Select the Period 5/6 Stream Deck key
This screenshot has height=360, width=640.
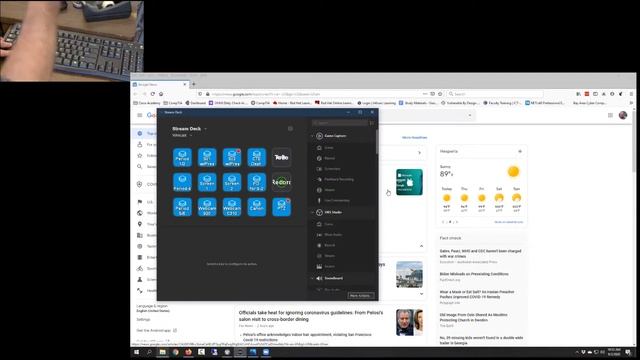(182, 207)
